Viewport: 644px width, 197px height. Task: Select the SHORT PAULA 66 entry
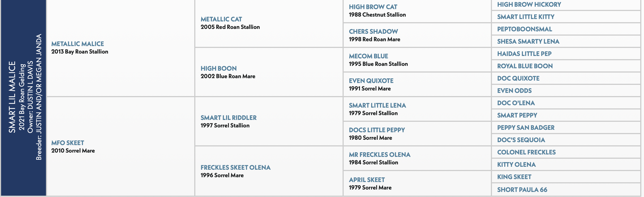522,190
